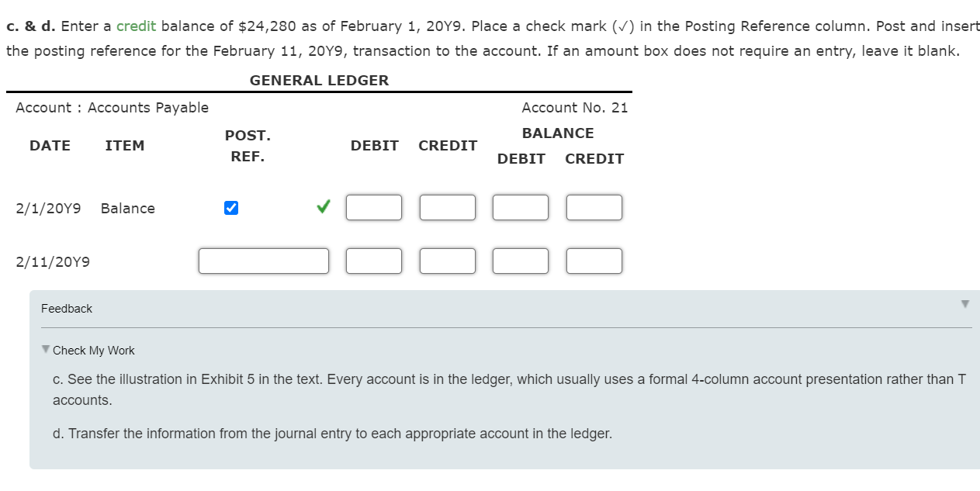This screenshot has width=980, height=491.
Task: Click the DATE column header
Action: pyautogui.click(x=50, y=146)
